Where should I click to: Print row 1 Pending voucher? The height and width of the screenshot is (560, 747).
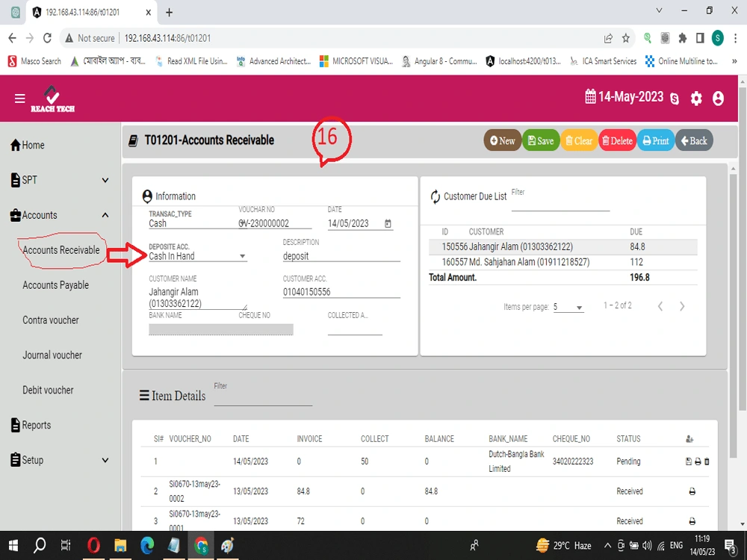click(x=698, y=461)
